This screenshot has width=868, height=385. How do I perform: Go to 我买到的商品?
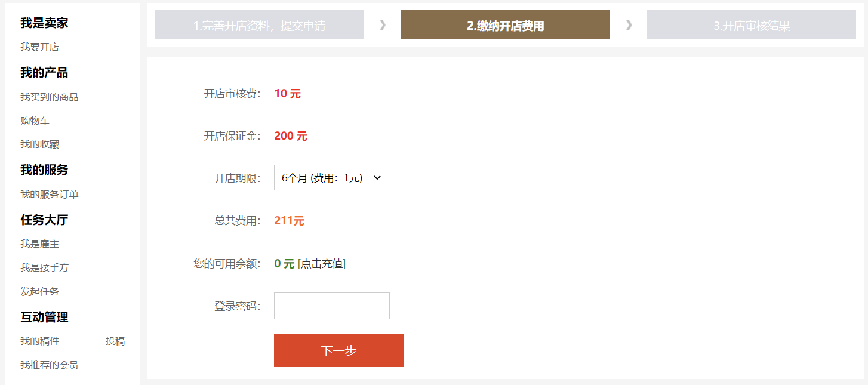tap(50, 97)
